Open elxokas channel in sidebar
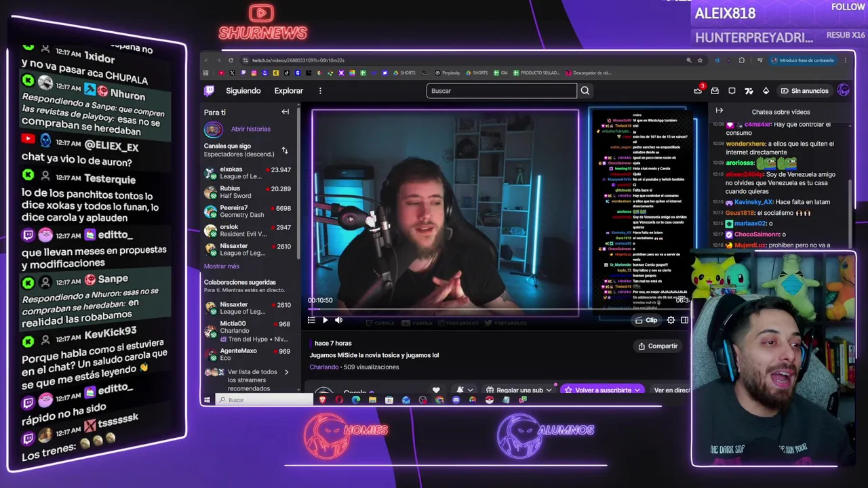 248,173
